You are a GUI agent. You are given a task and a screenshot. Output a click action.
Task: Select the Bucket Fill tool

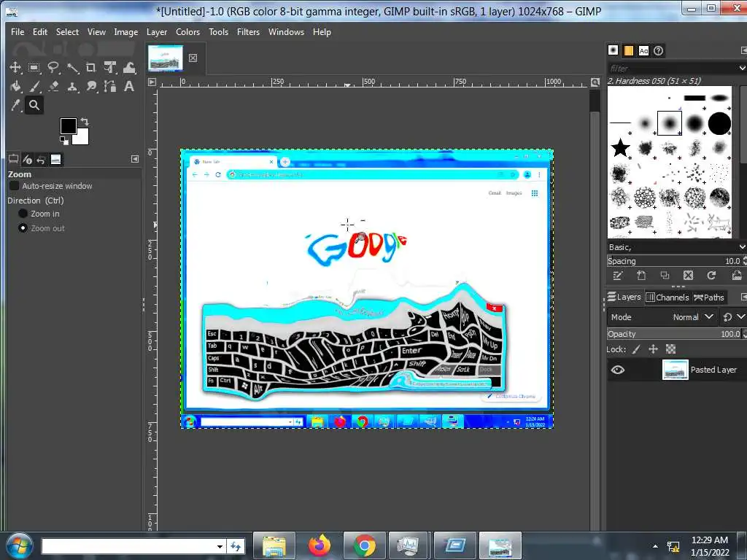tap(15, 86)
